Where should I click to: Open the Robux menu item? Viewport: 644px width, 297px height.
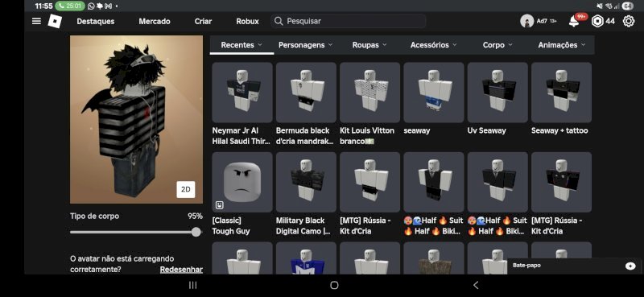248,22
